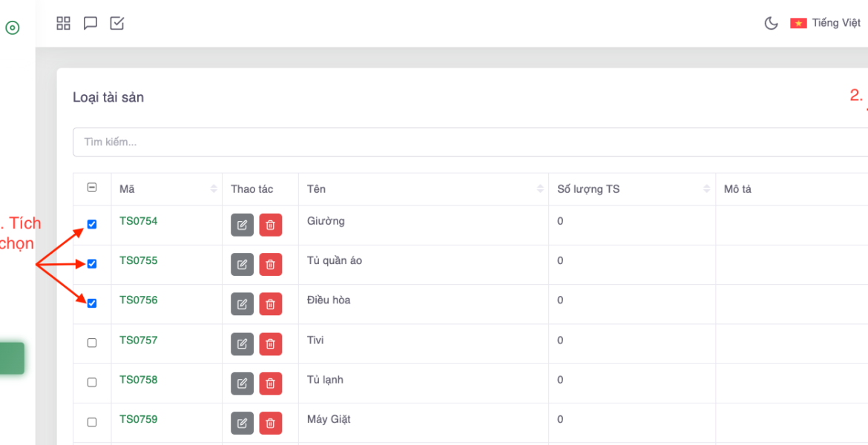The height and width of the screenshot is (445, 868).
Task: Select the checkbox for TS0759 row
Action: point(92,422)
